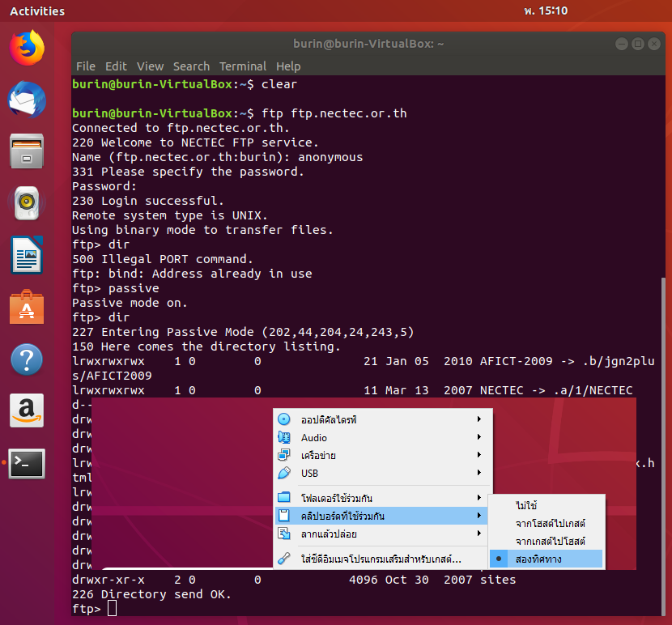Click the ftp> prompt cursor line
672x625 pixels.
tap(112, 608)
